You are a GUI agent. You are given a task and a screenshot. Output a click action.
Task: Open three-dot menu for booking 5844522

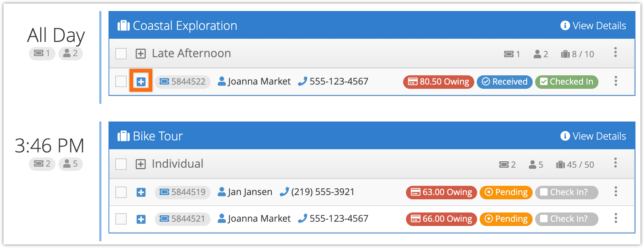tap(615, 81)
